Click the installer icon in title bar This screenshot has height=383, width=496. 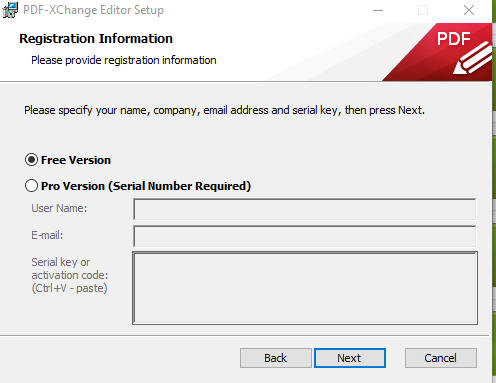[10, 10]
